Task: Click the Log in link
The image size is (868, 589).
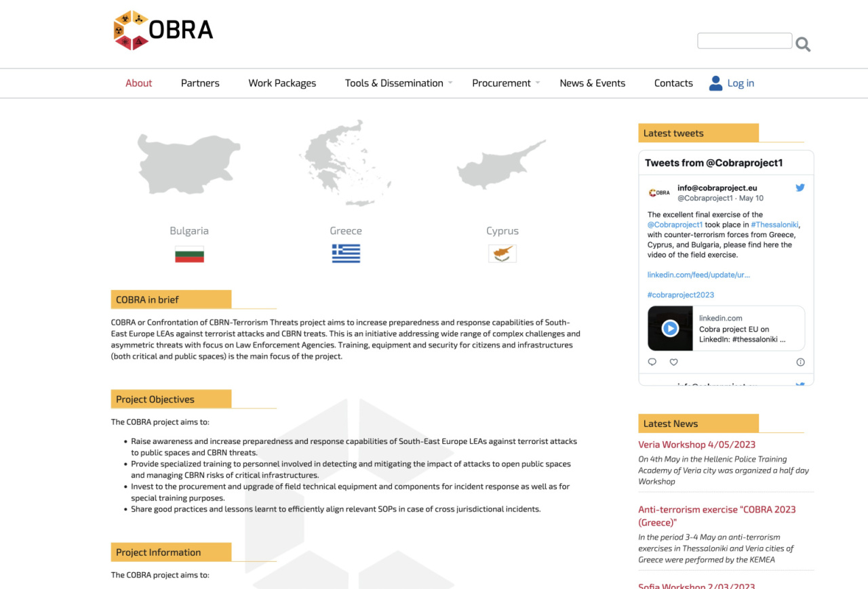Action: 741,83
